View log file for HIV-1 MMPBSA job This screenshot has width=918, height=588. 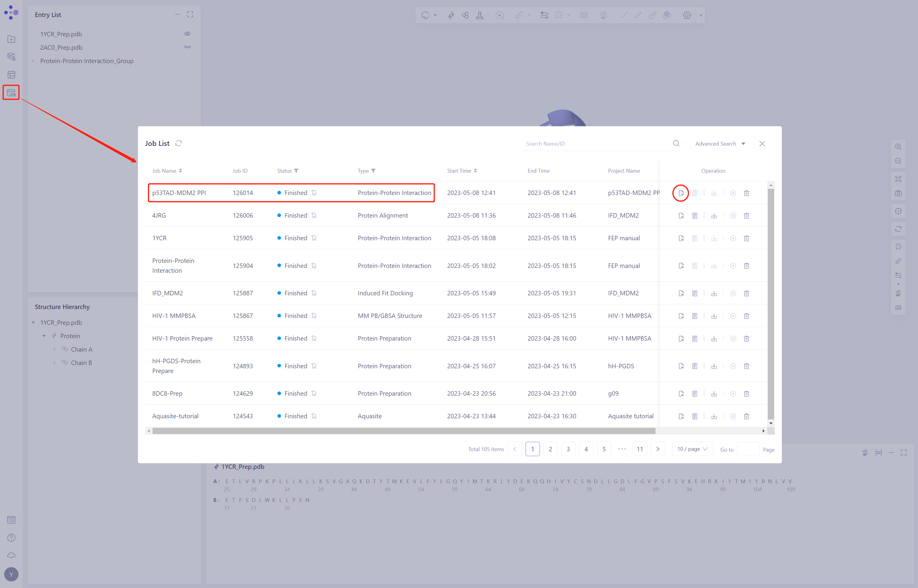tap(695, 316)
